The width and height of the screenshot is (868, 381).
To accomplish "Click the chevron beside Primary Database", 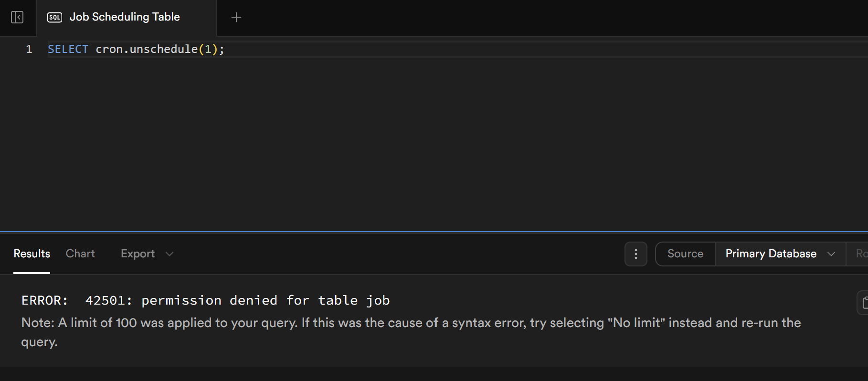I will point(831,254).
